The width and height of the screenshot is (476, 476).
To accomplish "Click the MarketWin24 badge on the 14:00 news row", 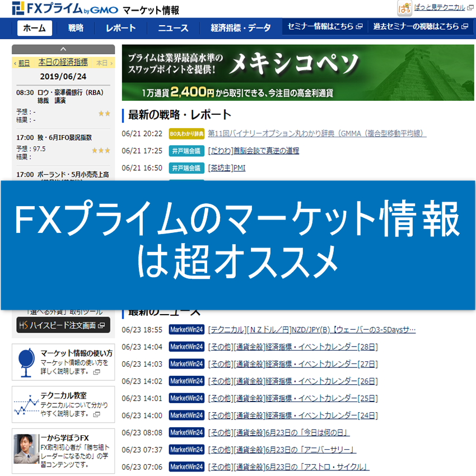I will 186,416.
